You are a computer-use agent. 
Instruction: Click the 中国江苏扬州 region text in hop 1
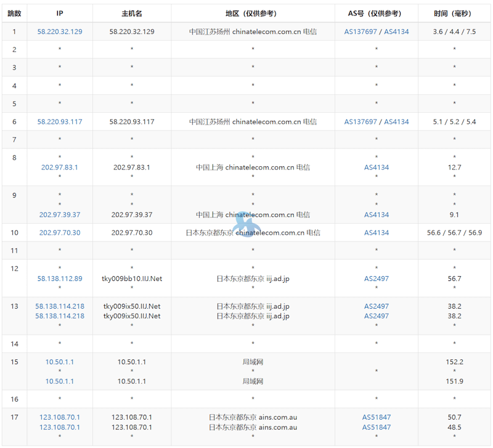coord(210,32)
